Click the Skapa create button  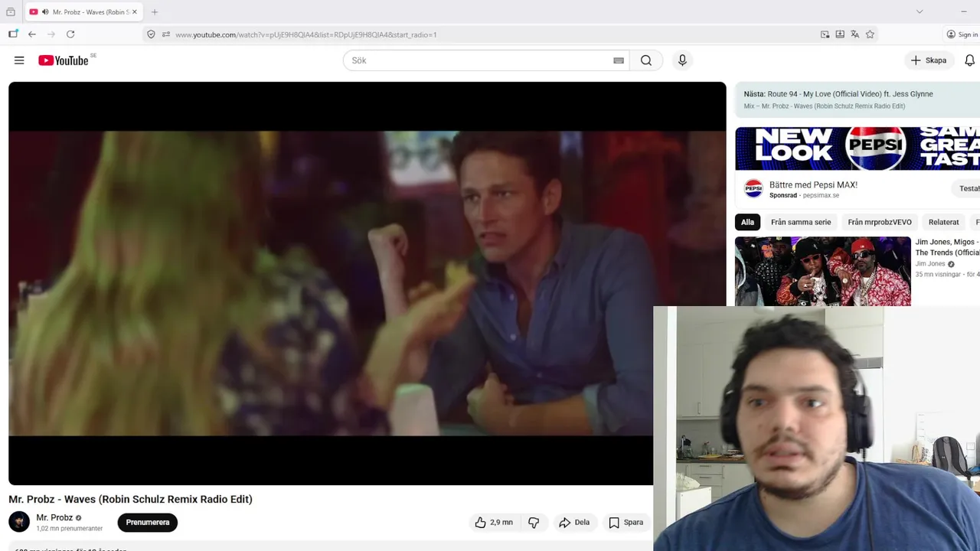pos(928,60)
